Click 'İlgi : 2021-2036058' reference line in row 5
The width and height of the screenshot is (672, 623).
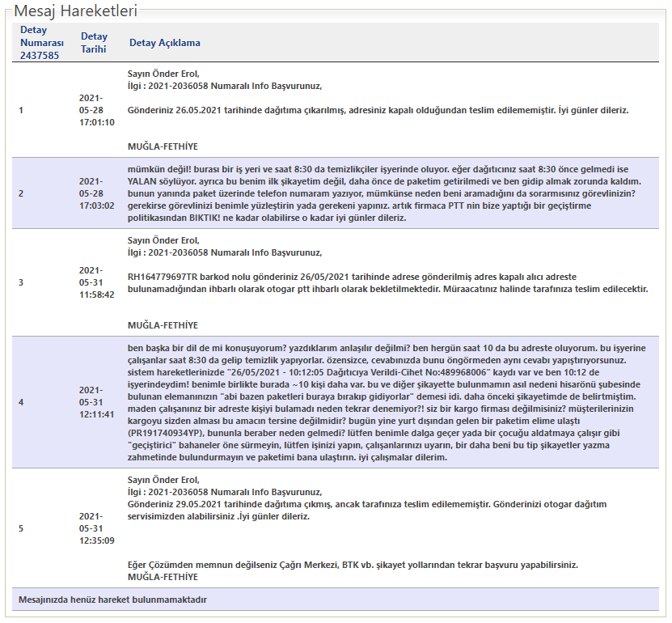click(225, 492)
